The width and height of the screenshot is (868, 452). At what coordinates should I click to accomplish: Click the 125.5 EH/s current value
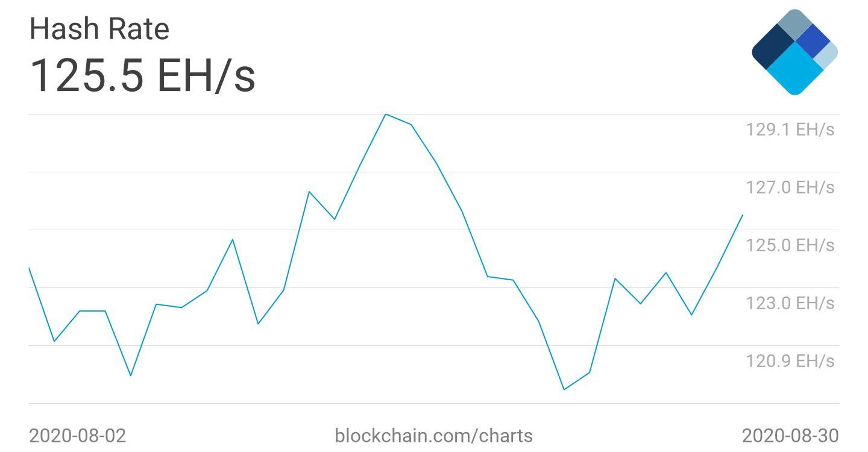pos(142,75)
